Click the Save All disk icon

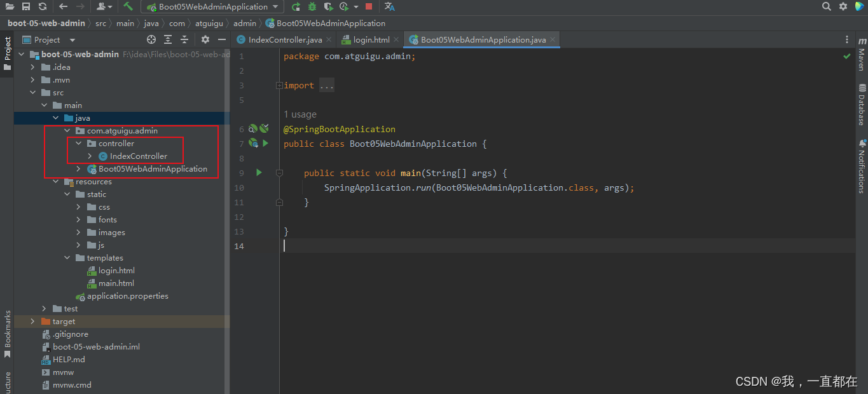tap(26, 6)
